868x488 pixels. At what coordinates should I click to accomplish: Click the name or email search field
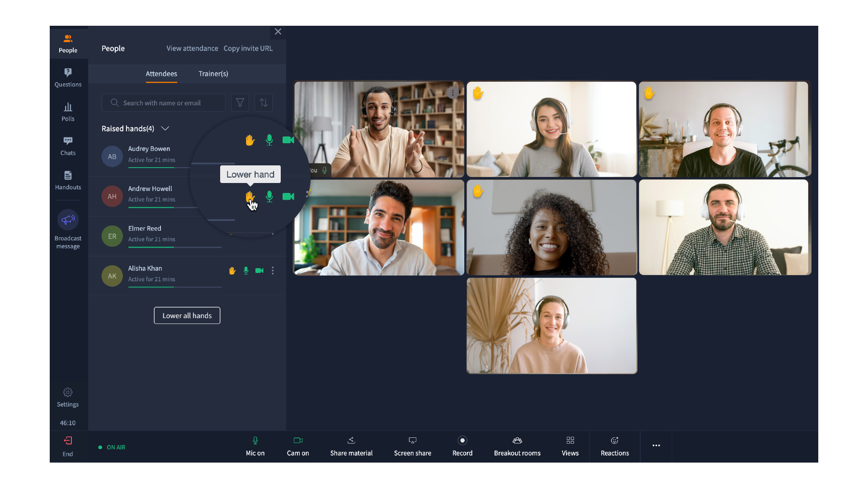coord(164,103)
